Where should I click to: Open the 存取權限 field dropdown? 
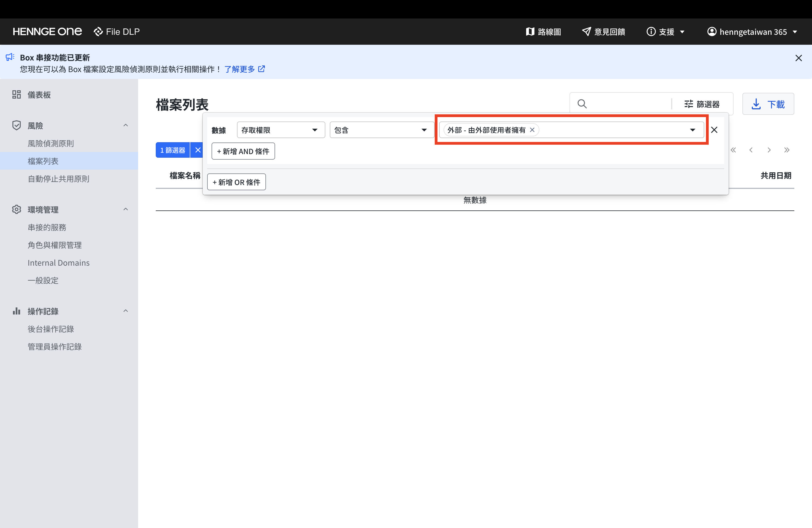pos(280,130)
